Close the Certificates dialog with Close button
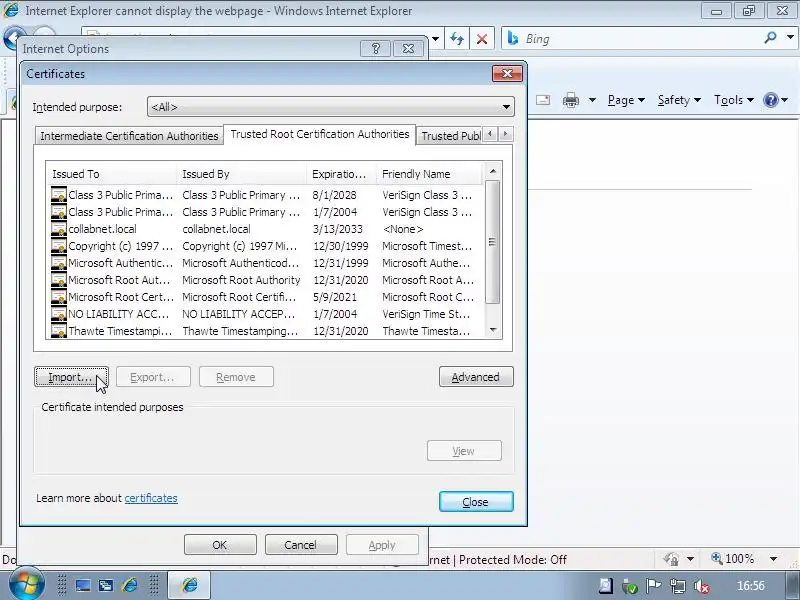This screenshot has height=600, width=800. pos(476,502)
